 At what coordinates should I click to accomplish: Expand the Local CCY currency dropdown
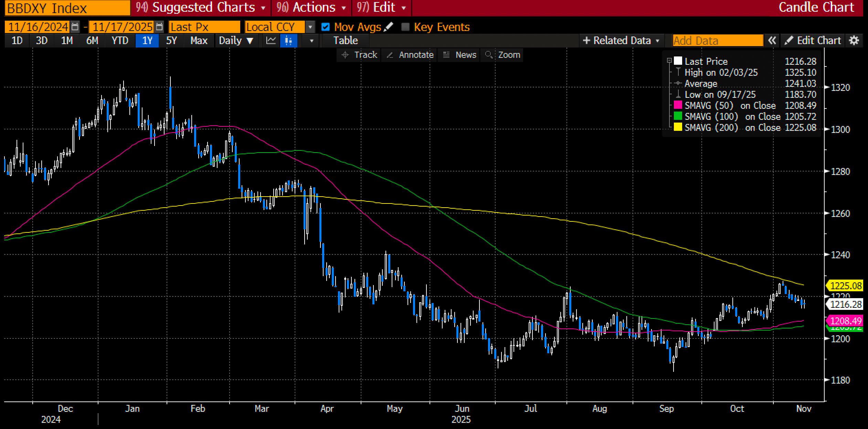tap(310, 27)
